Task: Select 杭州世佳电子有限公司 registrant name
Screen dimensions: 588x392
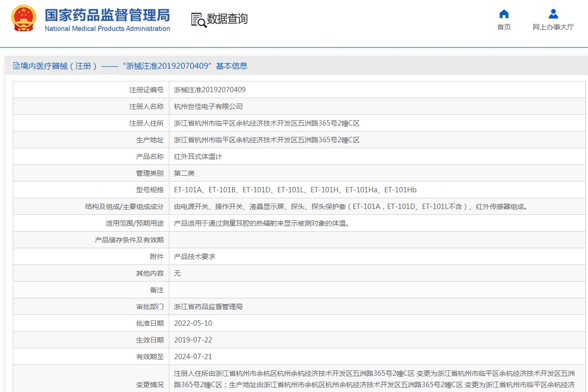Action: pyautogui.click(x=208, y=106)
